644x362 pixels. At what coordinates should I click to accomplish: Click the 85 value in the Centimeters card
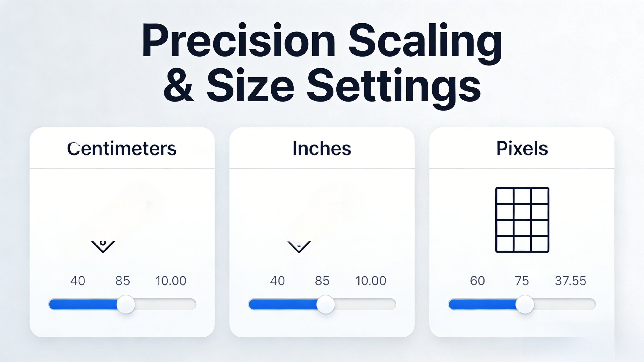(122, 281)
